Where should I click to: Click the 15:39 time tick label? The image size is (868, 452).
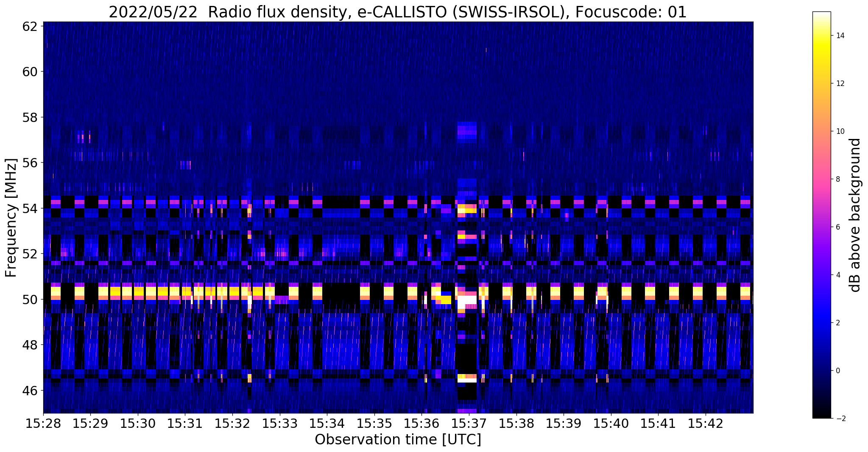tap(564, 424)
